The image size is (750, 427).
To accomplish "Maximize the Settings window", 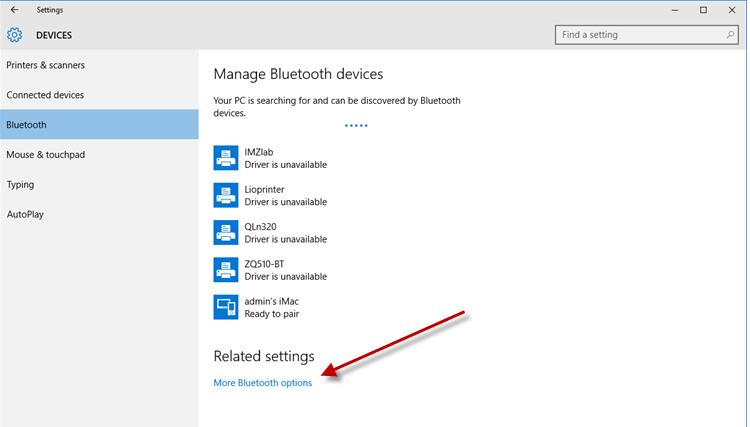I will click(703, 10).
